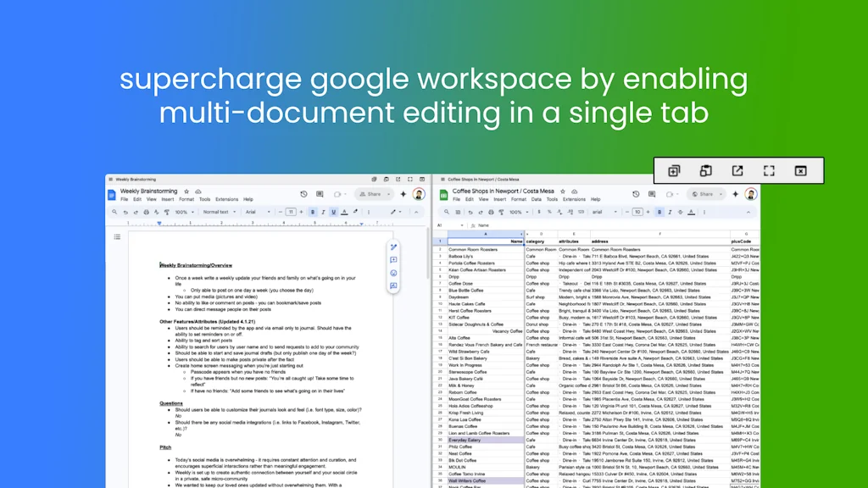The width and height of the screenshot is (868, 488).
Task: Apply percent format in the Sheets toolbar
Action: point(548,212)
